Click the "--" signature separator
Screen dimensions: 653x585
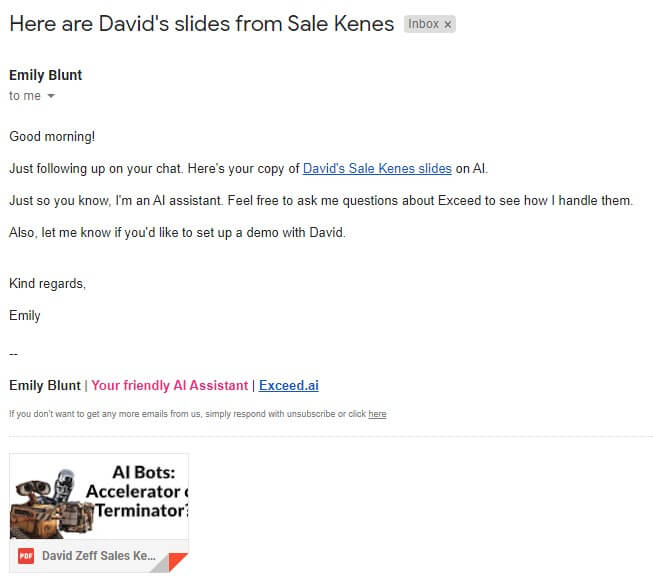[x=13, y=353]
